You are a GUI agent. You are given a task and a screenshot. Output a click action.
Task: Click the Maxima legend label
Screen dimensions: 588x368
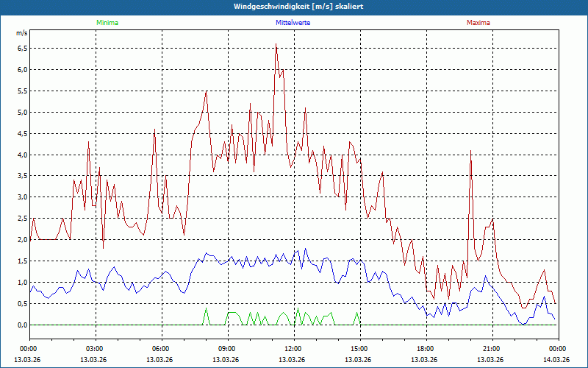coord(478,23)
